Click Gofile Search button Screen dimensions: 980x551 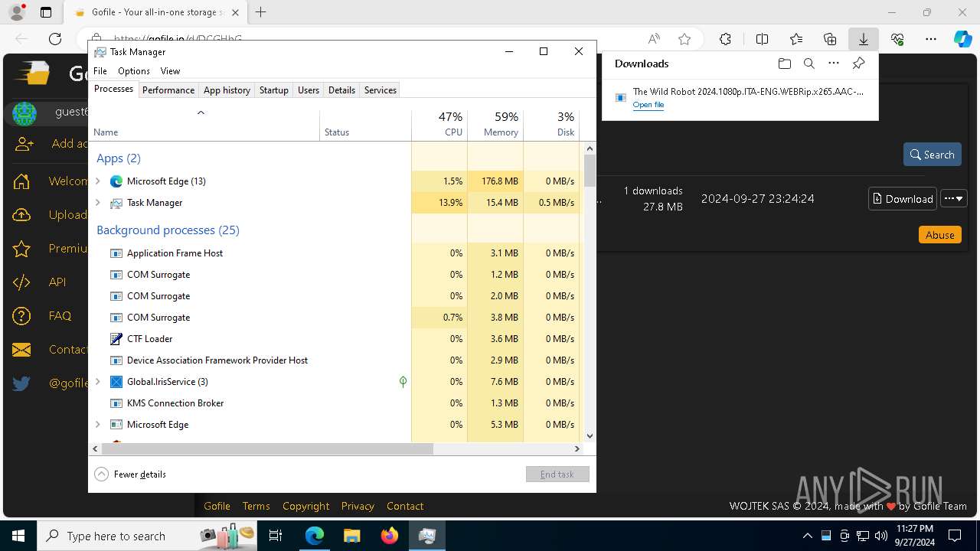932,155
